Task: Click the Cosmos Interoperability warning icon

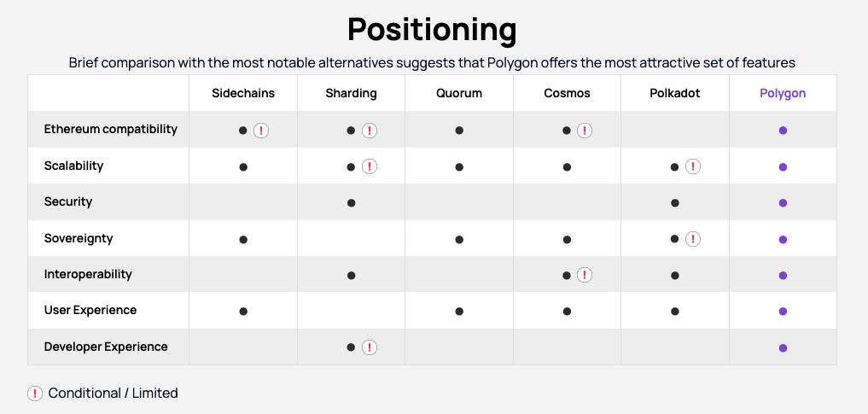Action: tap(585, 275)
